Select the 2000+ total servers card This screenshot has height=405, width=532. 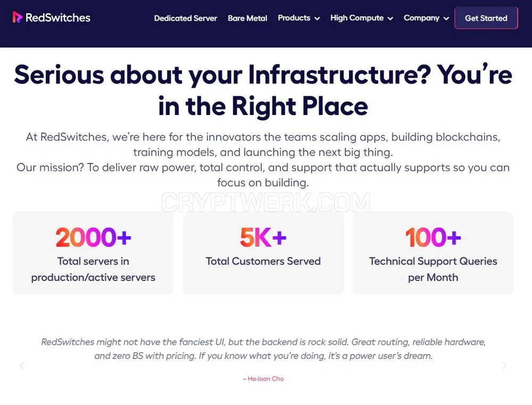[x=93, y=253]
